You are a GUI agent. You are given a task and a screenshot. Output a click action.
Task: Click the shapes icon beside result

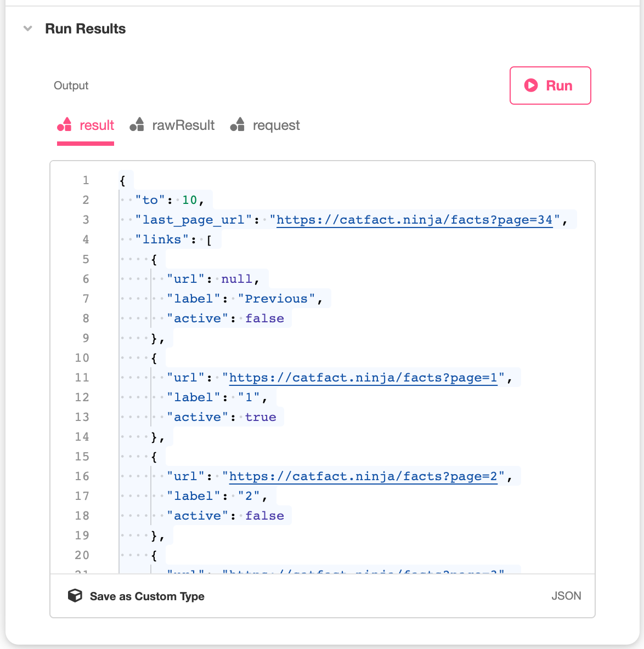[64, 124]
